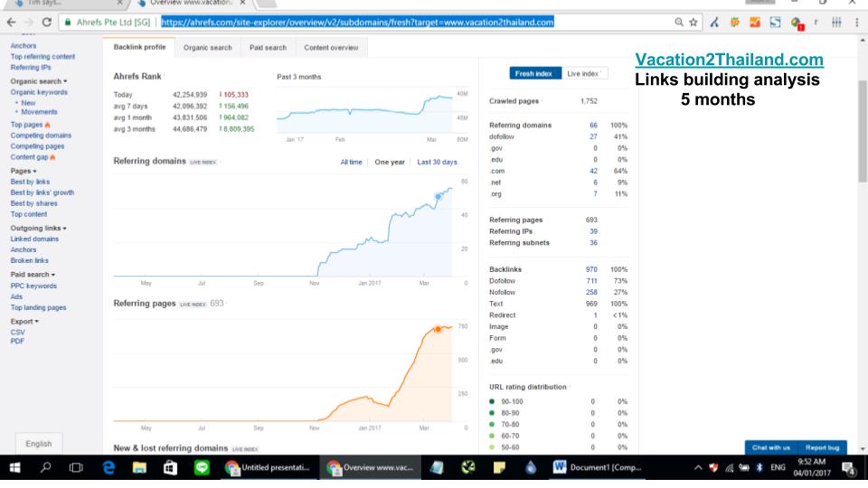This screenshot has width=868, height=488.
Task: Click the Chat with us button
Action: [771, 447]
